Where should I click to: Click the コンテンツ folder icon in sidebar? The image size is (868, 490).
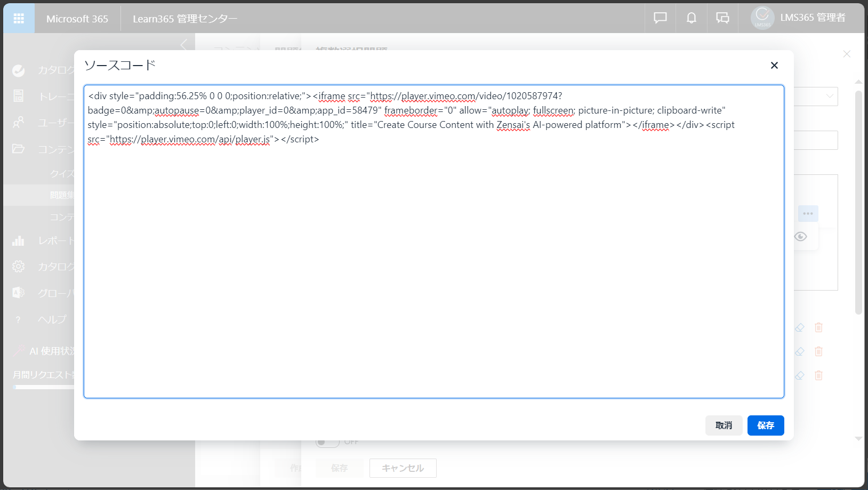(x=19, y=149)
